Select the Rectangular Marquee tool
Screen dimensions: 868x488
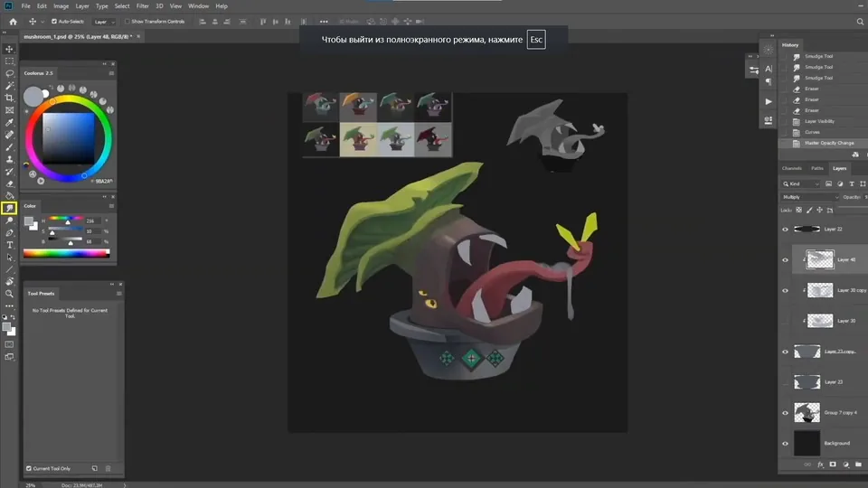click(x=9, y=61)
